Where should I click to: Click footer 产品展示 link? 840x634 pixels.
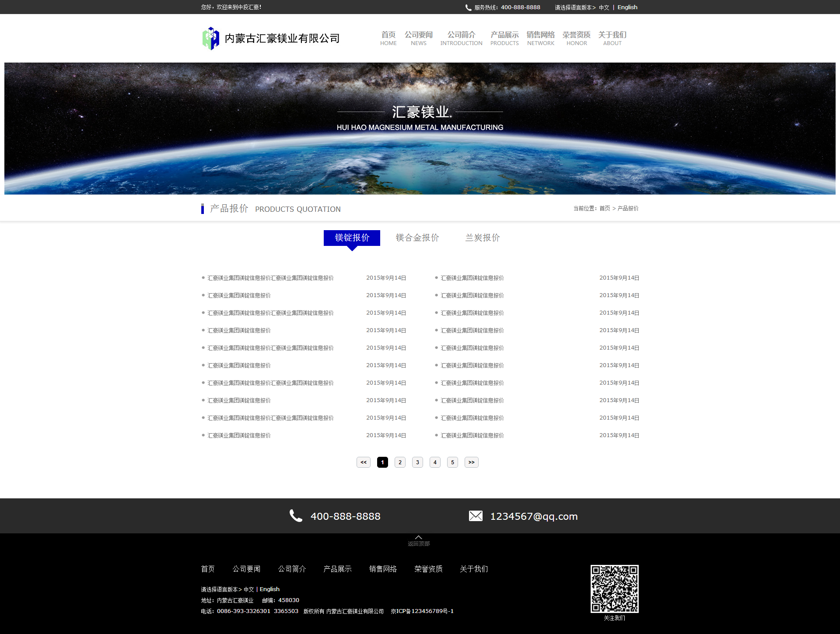click(337, 569)
